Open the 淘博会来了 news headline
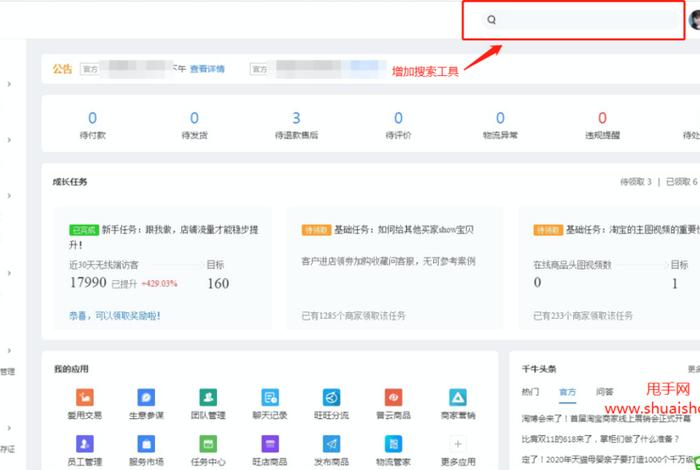700x470 pixels. (606, 419)
